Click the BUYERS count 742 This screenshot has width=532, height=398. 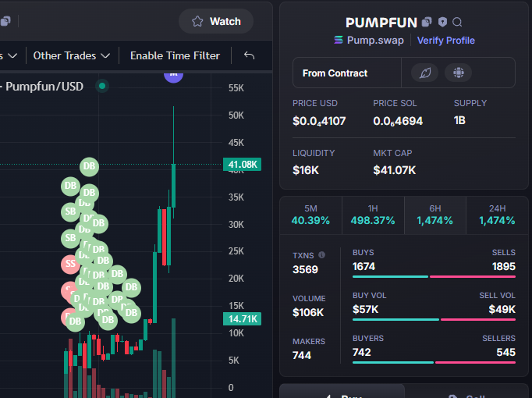[x=362, y=353]
